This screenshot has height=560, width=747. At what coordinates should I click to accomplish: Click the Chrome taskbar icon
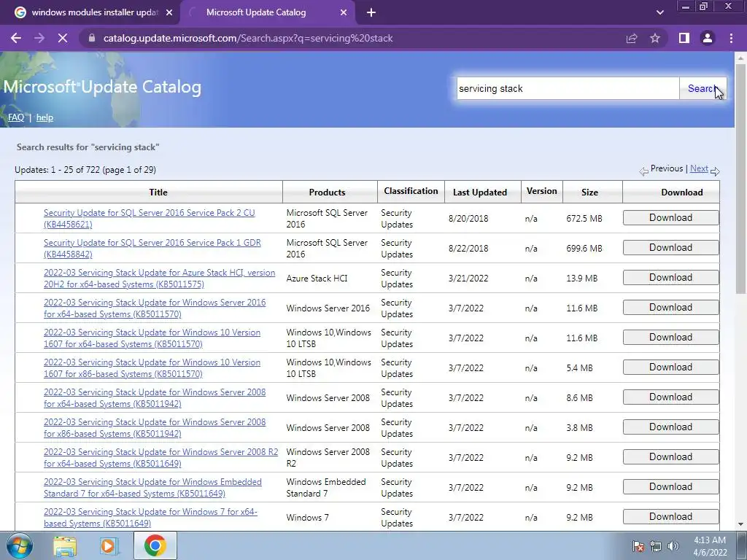tap(155, 545)
